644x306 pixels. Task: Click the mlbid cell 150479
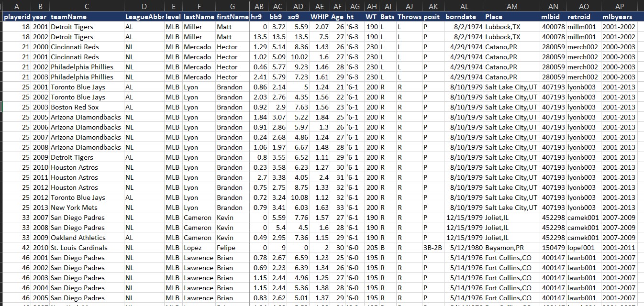pos(553,248)
